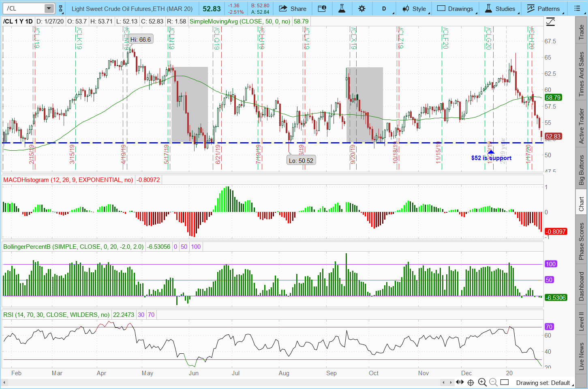
Task: Open the Drawing set Default selector
Action: pos(543,383)
